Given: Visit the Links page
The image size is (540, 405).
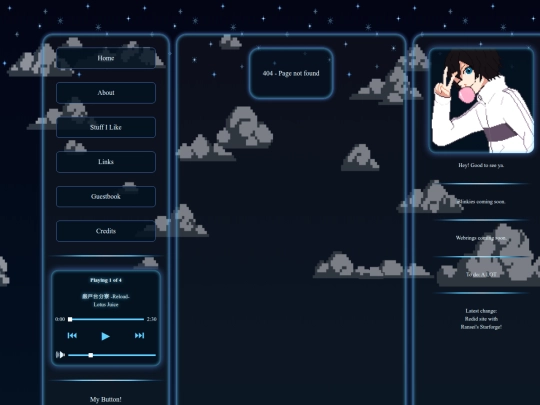Looking at the screenshot, I should tap(106, 162).
